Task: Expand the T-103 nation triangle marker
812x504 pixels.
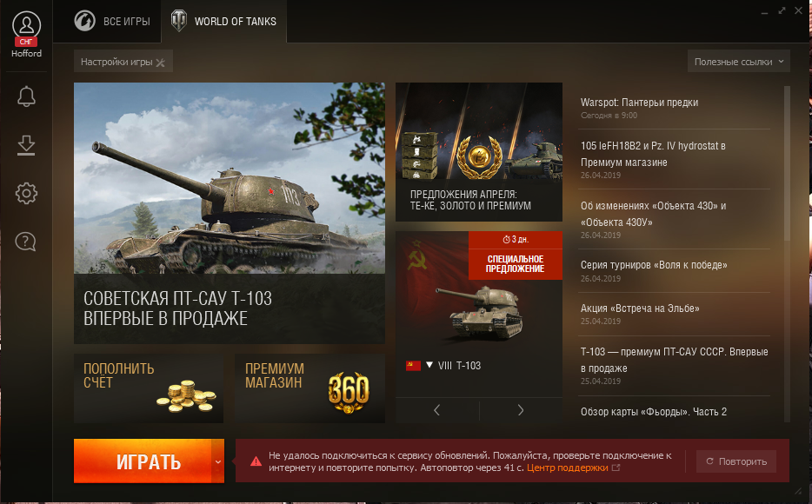Action: pyautogui.click(x=429, y=365)
